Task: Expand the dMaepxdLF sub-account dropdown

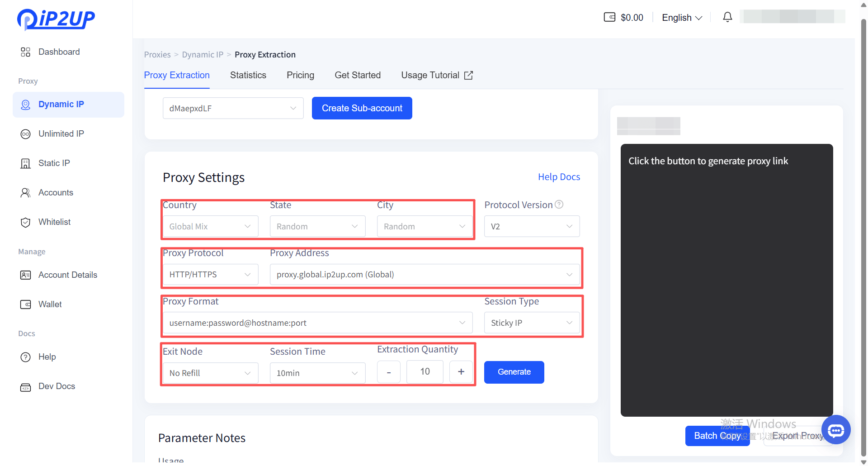Action: point(233,108)
